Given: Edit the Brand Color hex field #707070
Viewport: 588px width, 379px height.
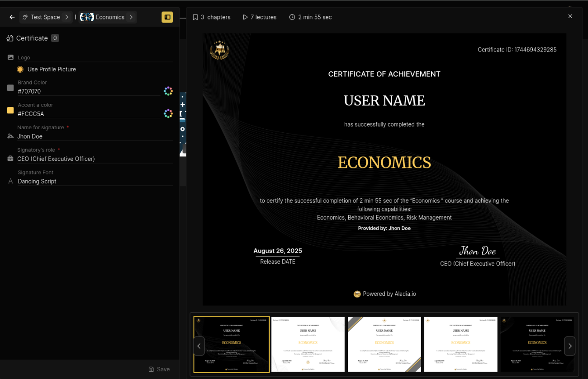Looking at the screenshot, I should tap(89, 91).
